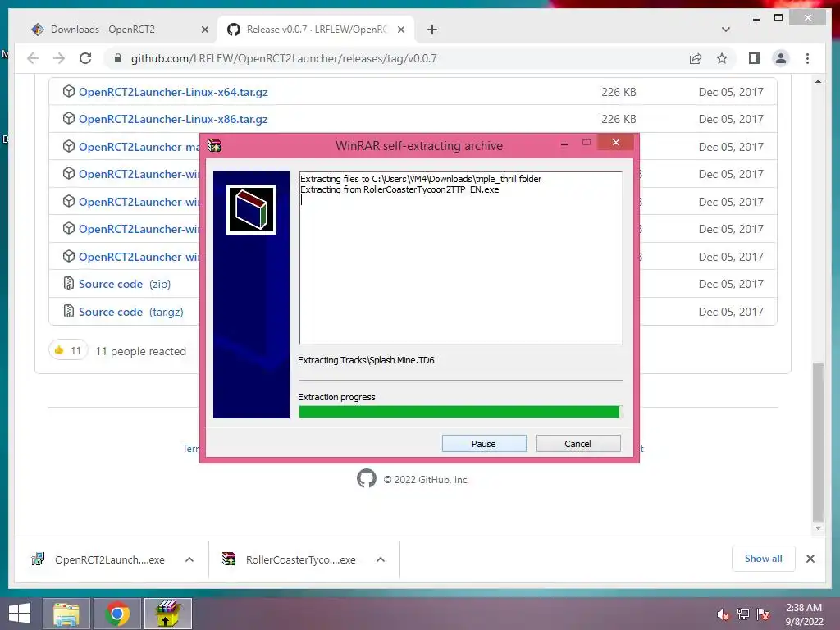Click the WinRAR icon in dialog title bar

(214, 145)
